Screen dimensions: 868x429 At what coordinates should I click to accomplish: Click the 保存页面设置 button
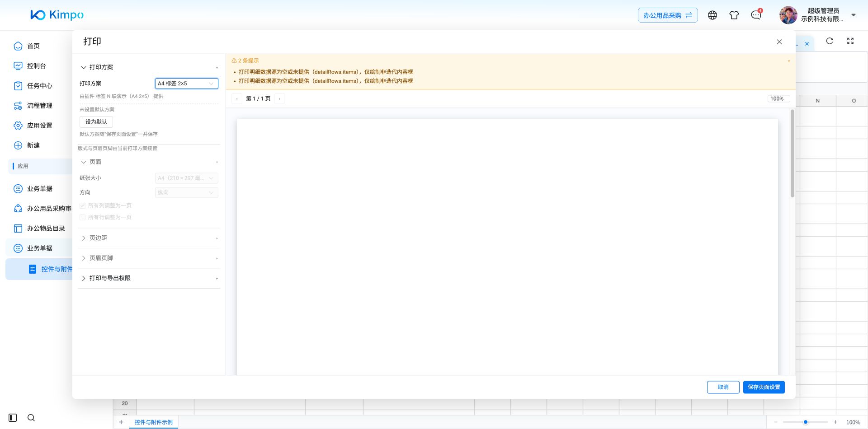click(x=764, y=387)
